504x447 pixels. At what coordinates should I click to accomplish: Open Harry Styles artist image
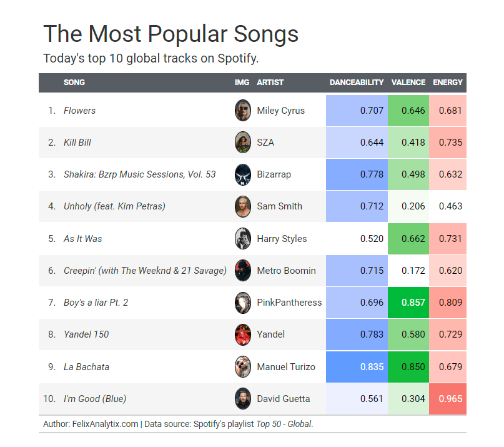click(242, 238)
